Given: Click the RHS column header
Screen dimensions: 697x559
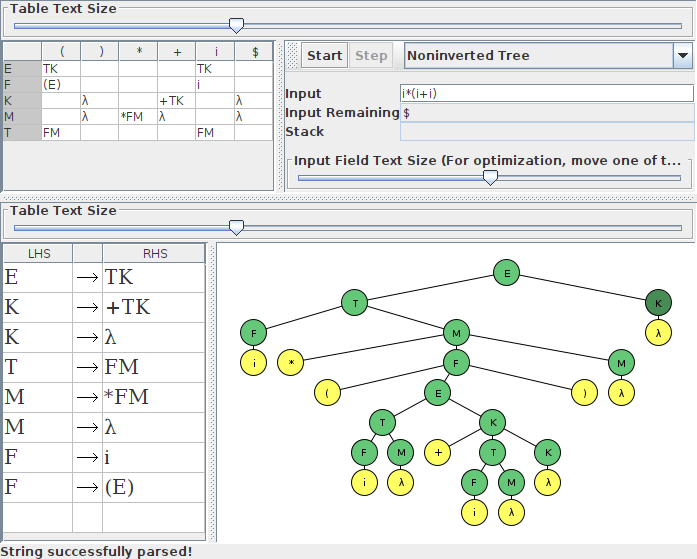Looking at the screenshot, I should (x=154, y=253).
